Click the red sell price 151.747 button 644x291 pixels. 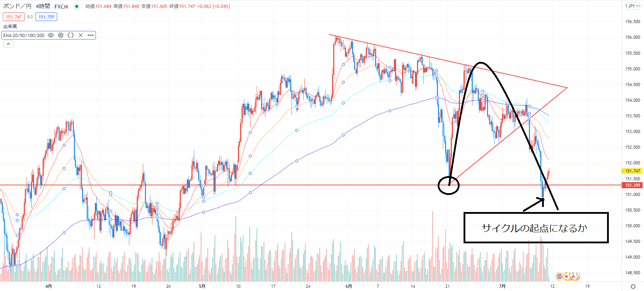(x=13, y=17)
